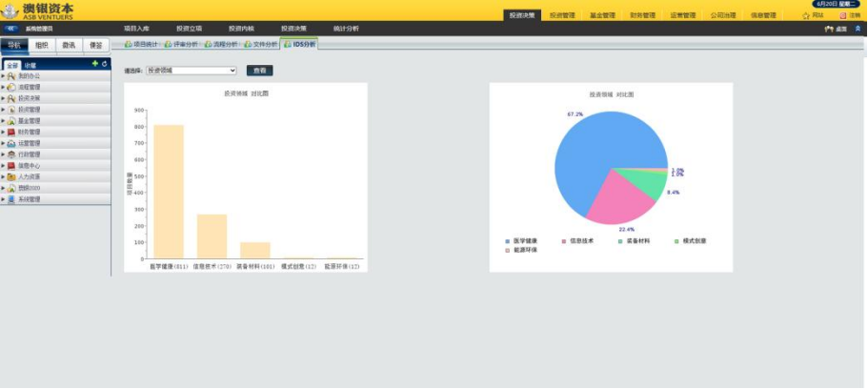Expand the 人力资源 tree node
Image resolution: width=868 pixels, height=389 pixels.
coord(3,177)
